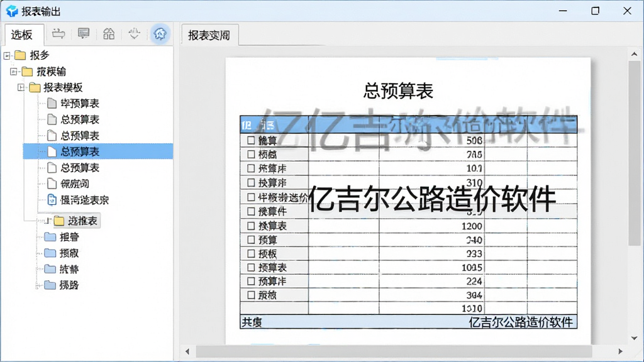Image resolution: width=644 pixels, height=362 pixels.
Task: Tick the checkbox in the row valued 310
Action: pyautogui.click(x=251, y=182)
